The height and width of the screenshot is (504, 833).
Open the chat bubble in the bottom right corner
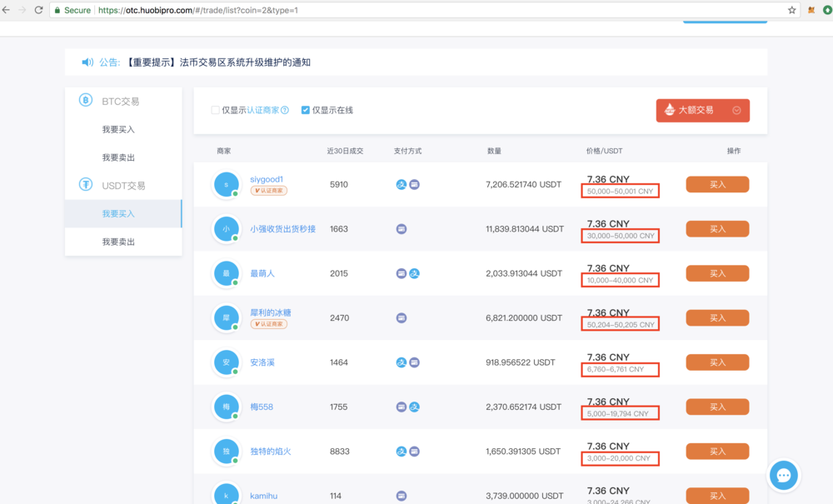coord(783,475)
